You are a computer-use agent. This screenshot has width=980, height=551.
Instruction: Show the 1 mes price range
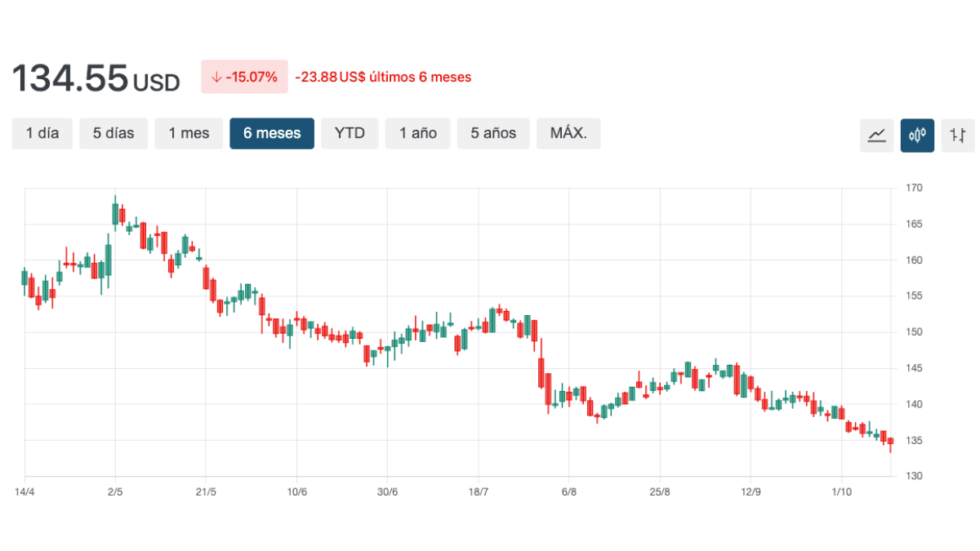pyautogui.click(x=189, y=133)
